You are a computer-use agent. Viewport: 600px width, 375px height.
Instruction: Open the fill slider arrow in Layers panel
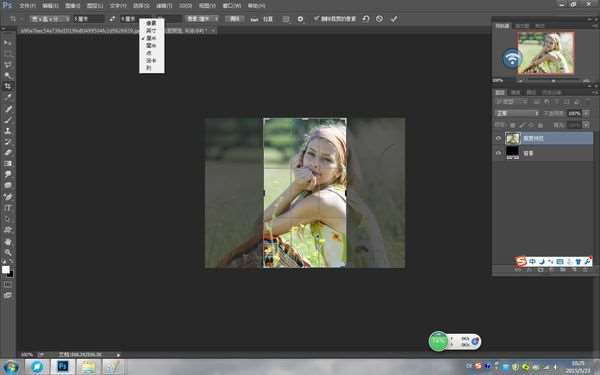[586, 125]
